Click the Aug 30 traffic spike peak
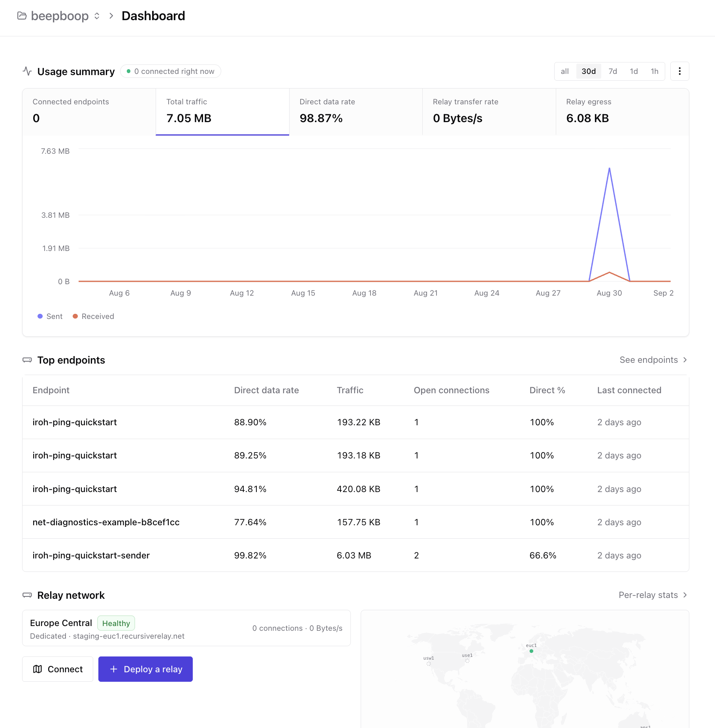This screenshot has height=728, width=715. [610, 168]
